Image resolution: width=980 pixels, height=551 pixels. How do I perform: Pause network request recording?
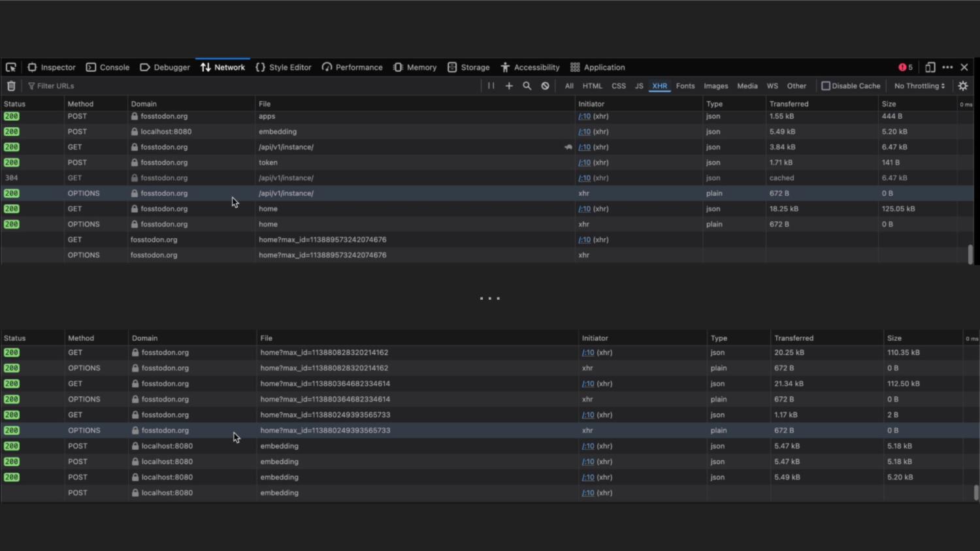click(491, 86)
